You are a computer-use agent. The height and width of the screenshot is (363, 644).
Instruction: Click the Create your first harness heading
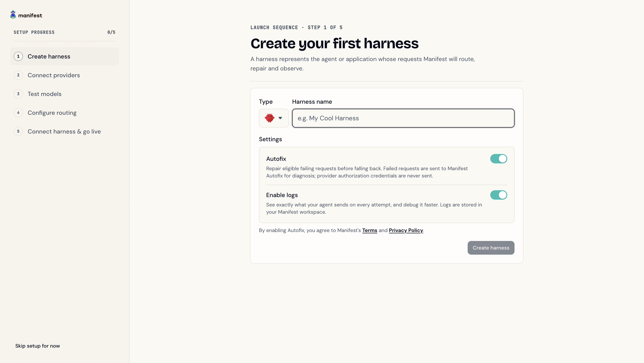click(x=335, y=44)
